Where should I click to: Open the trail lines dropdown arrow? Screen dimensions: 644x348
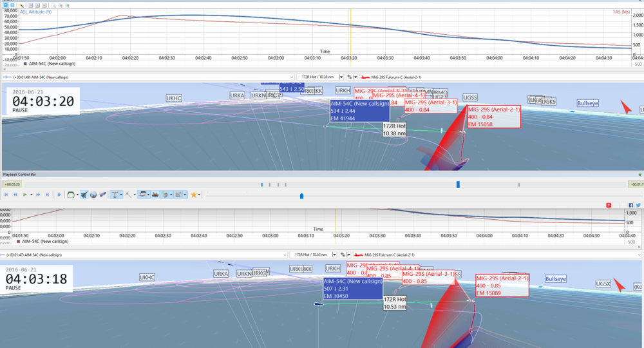(x=135, y=195)
